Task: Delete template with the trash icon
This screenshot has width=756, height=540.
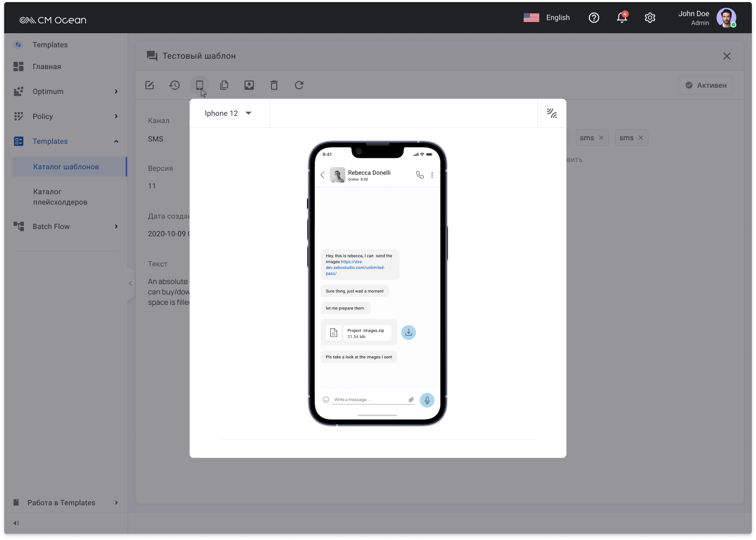Action: point(274,85)
